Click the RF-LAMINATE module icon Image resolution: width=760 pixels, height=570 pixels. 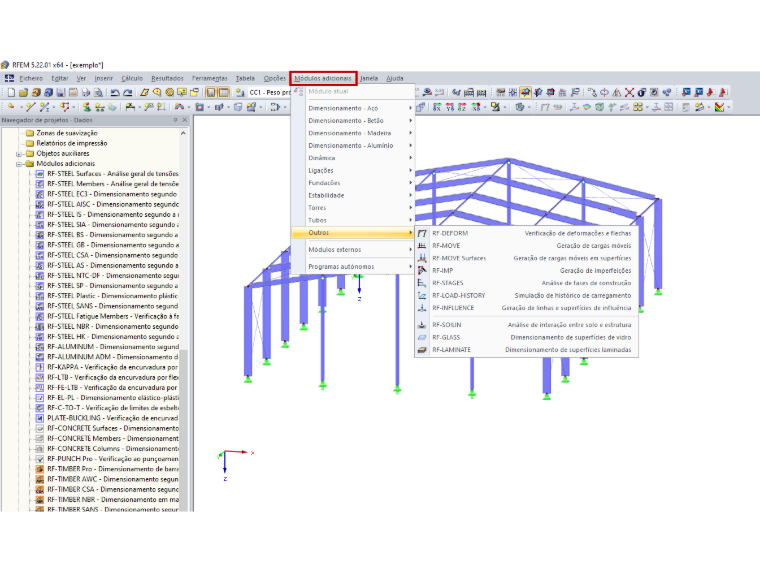(422, 349)
